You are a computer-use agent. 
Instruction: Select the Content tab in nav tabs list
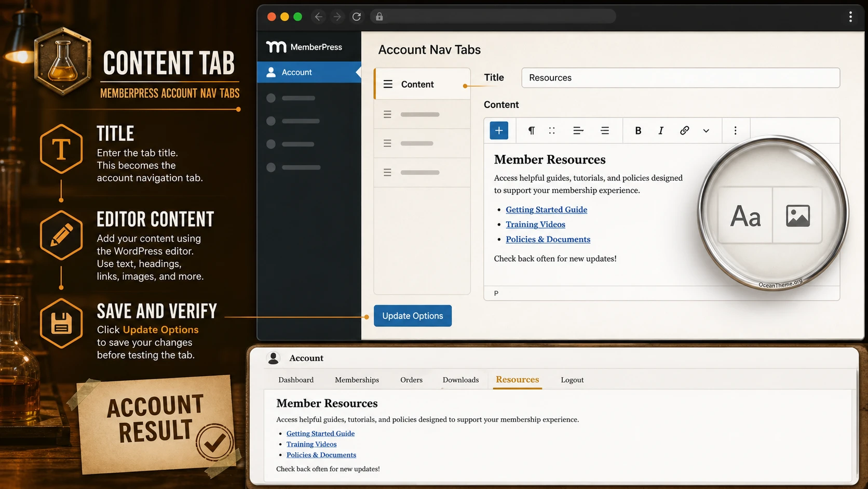pyautogui.click(x=422, y=84)
